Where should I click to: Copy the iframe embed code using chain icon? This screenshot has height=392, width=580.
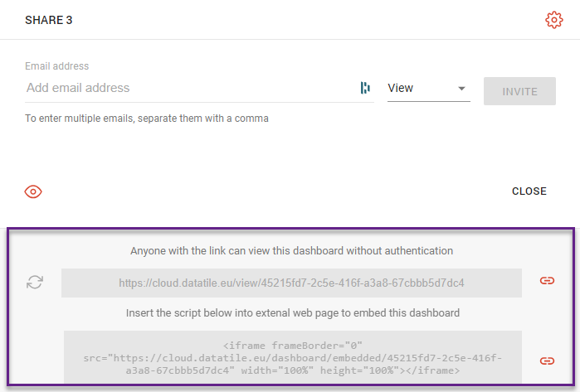point(547,361)
